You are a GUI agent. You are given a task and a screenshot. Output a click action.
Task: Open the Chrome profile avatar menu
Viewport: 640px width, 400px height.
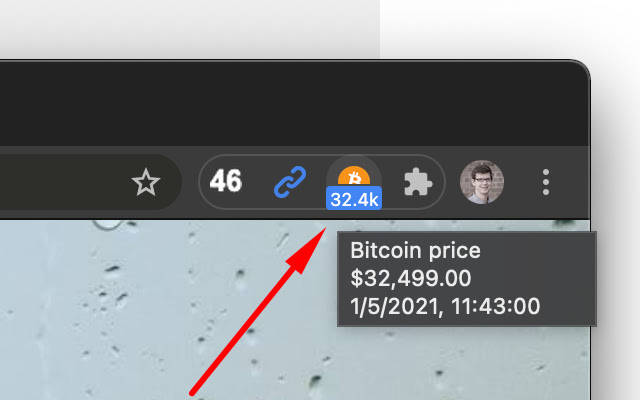[x=482, y=182]
